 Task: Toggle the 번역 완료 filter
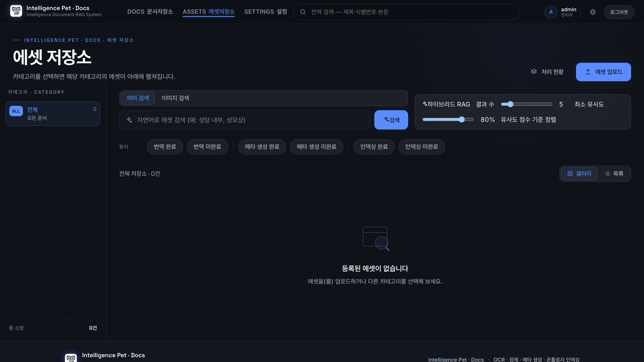(x=165, y=147)
